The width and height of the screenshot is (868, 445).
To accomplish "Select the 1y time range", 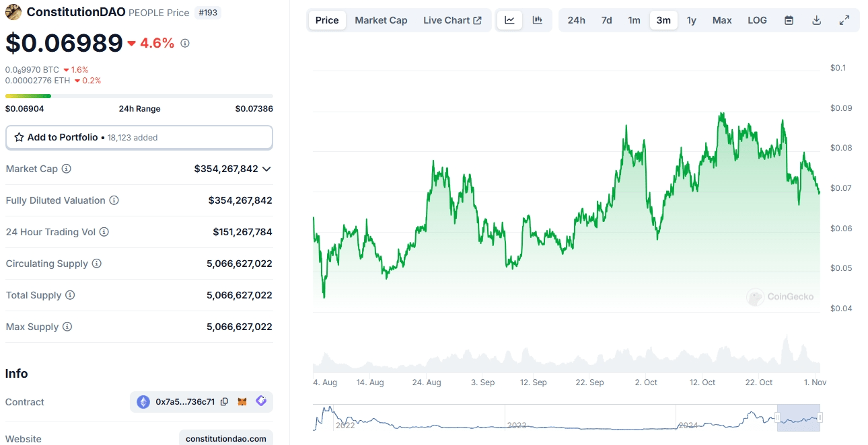I will pos(692,20).
